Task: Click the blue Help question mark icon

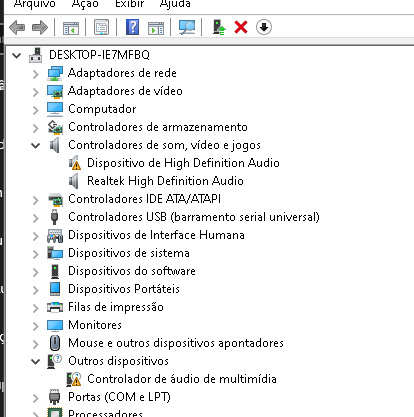Action: pos(132,27)
